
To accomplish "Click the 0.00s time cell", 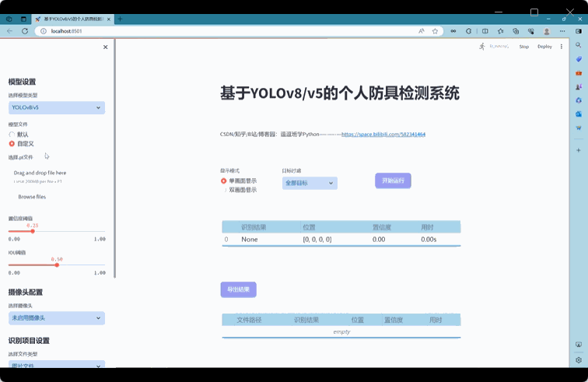I will pyautogui.click(x=429, y=240).
